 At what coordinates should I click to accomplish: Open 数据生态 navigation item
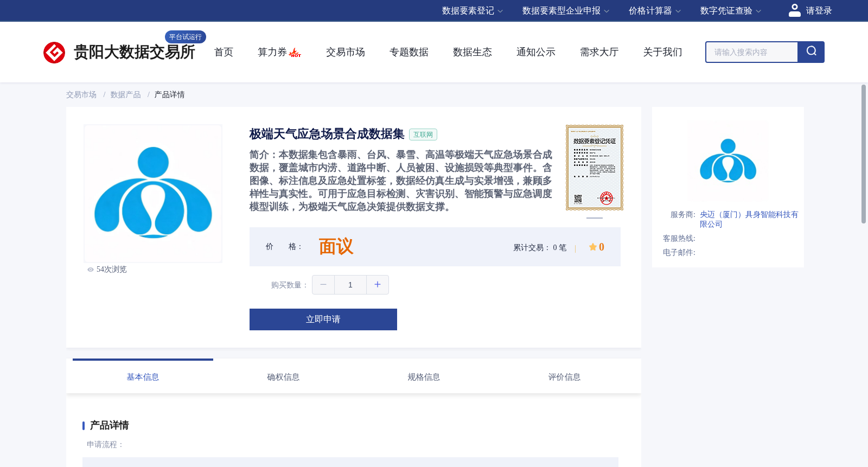coord(473,52)
